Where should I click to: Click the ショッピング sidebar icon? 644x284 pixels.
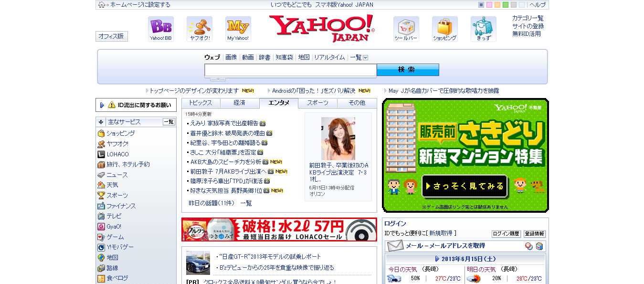pyautogui.click(x=101, y=133)
